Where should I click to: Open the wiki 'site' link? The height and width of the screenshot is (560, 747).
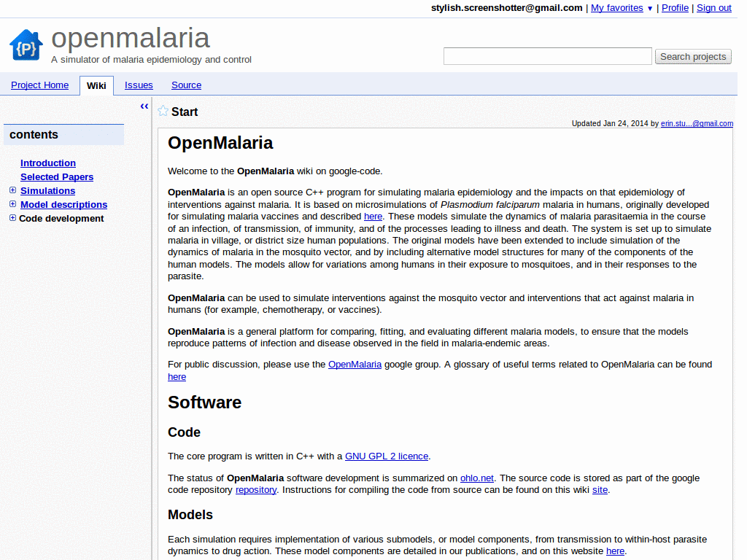coord(600,490)
